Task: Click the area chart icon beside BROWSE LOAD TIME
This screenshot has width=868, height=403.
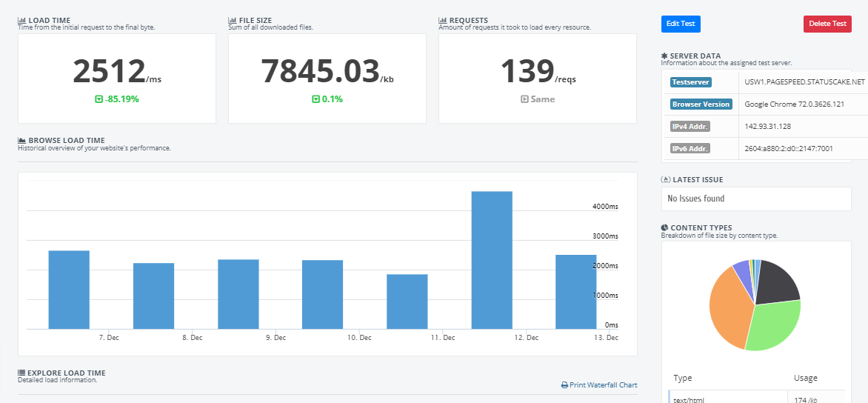Action: pos(21,141)
